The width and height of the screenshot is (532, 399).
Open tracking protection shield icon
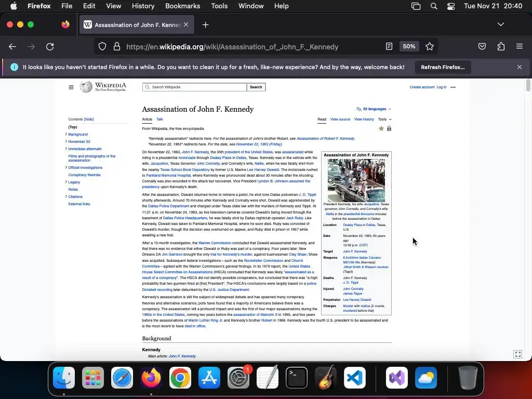pyautogui.click(x=102, y=46)
